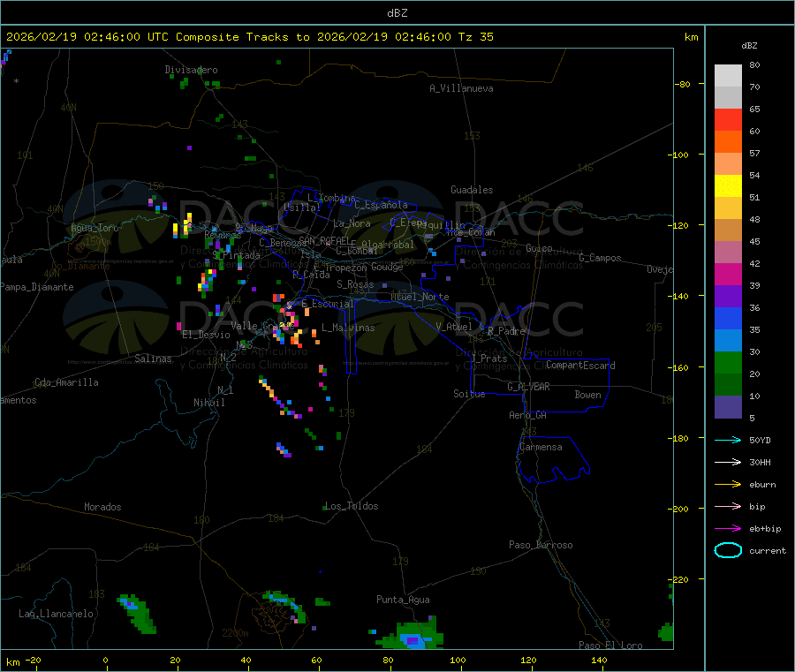Click the 'Aero_GA' map label

click(x=528, y=415)
